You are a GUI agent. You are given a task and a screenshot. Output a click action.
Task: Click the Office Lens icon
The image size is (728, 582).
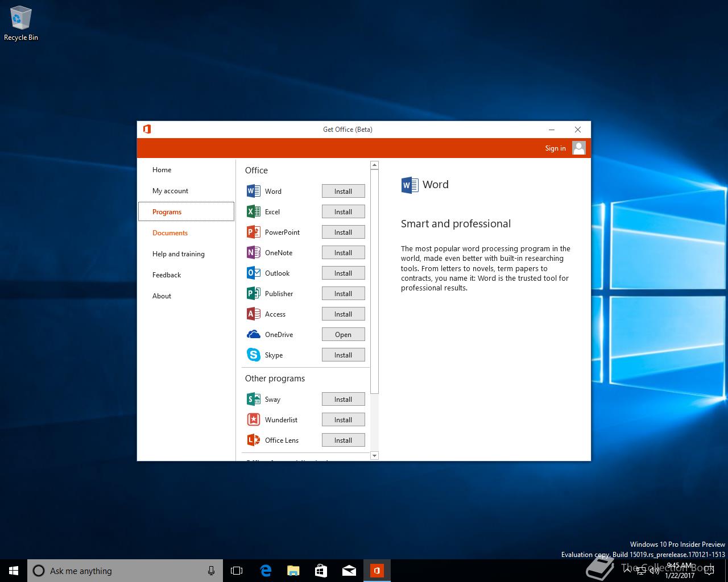click(x=253, y=440)
